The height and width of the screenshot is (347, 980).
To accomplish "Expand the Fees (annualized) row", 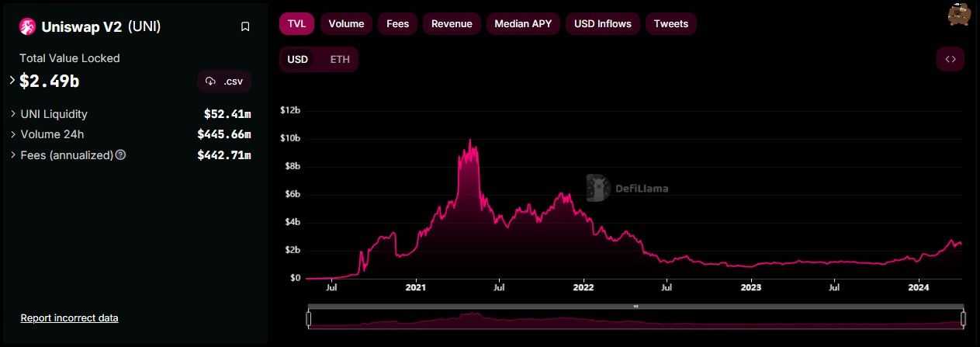I will click(12, 154).
